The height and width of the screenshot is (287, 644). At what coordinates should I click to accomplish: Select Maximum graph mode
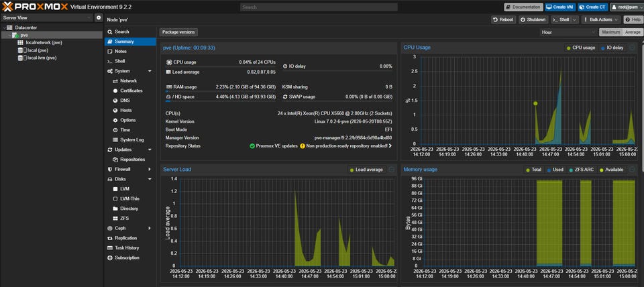tap(610, 32)
